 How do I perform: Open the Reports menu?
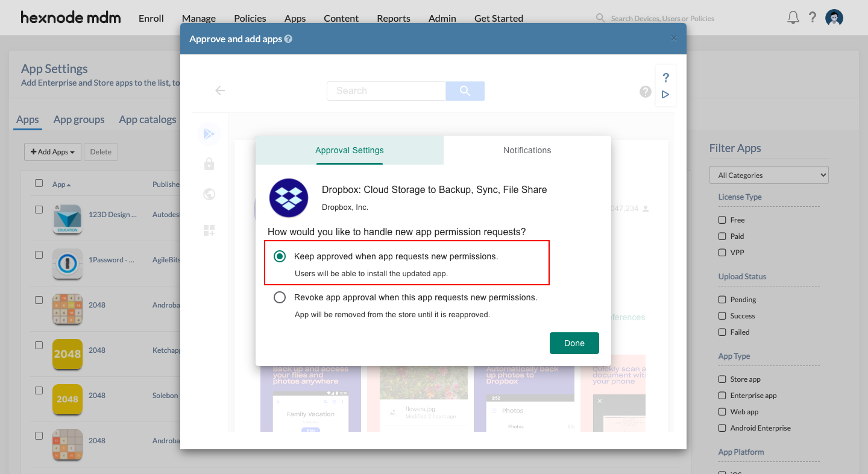(x=394, y=18)
